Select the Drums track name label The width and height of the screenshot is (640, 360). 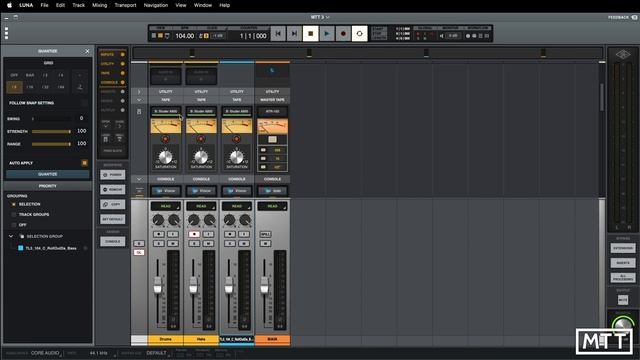click(x=166, y=339)
